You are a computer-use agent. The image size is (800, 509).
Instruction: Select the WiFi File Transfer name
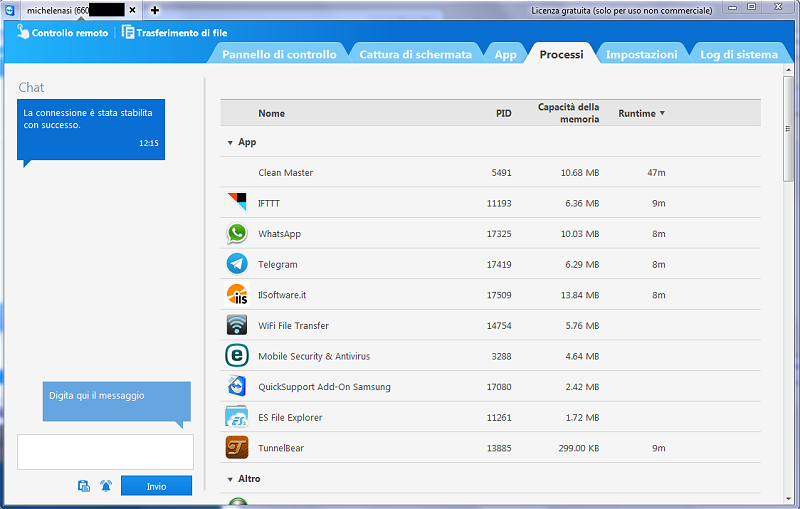click(x=293, y=325)
